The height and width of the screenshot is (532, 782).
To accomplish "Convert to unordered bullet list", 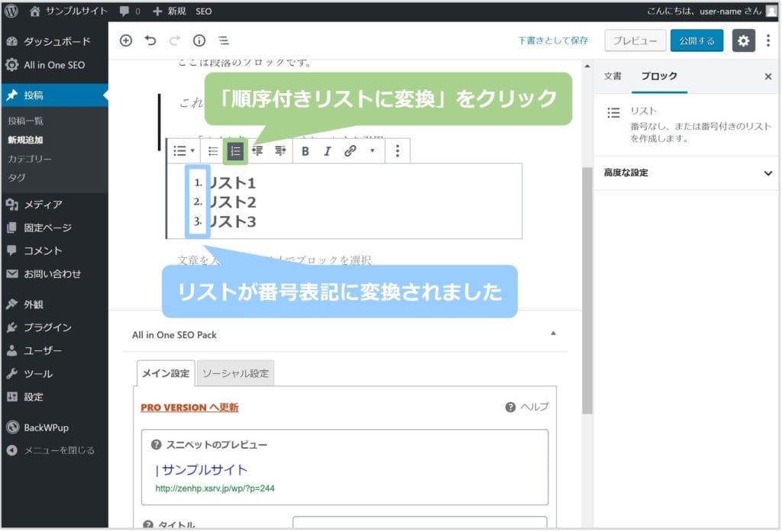I will (214, 151).
